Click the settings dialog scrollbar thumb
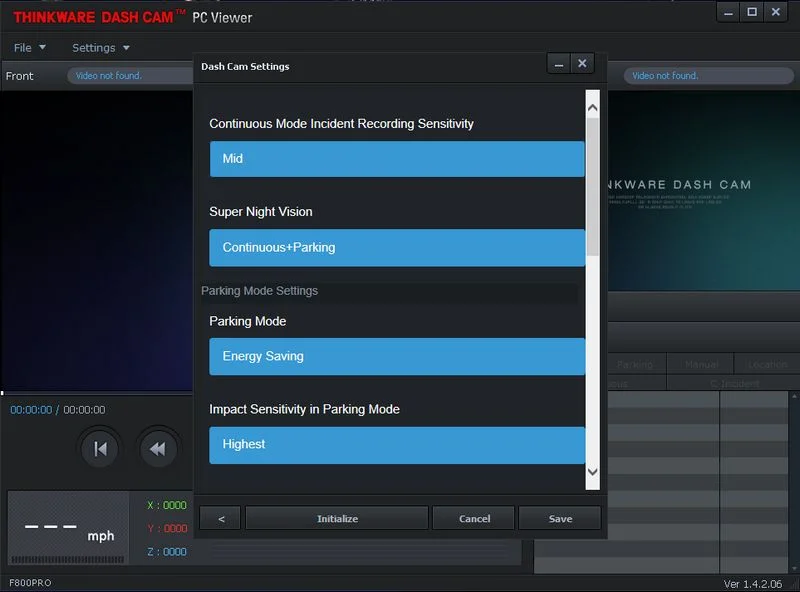 click(592, 187)
